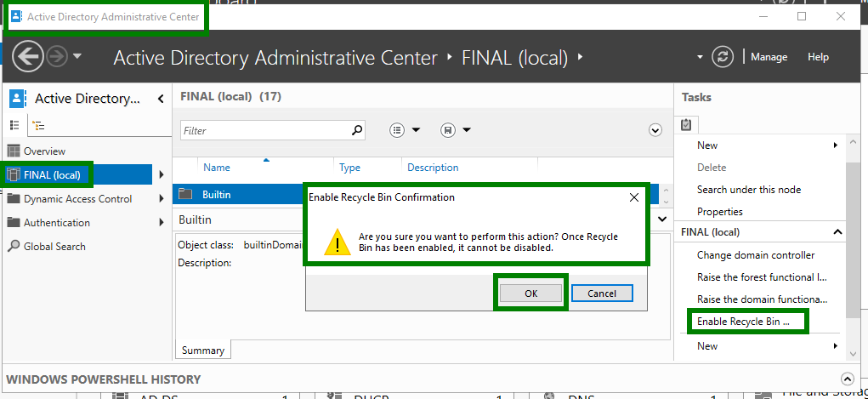The height and width of the screenshot is (399, 868).
Task: Open the dropdown arrow left of refresh
Action: (x=700, y=57)
